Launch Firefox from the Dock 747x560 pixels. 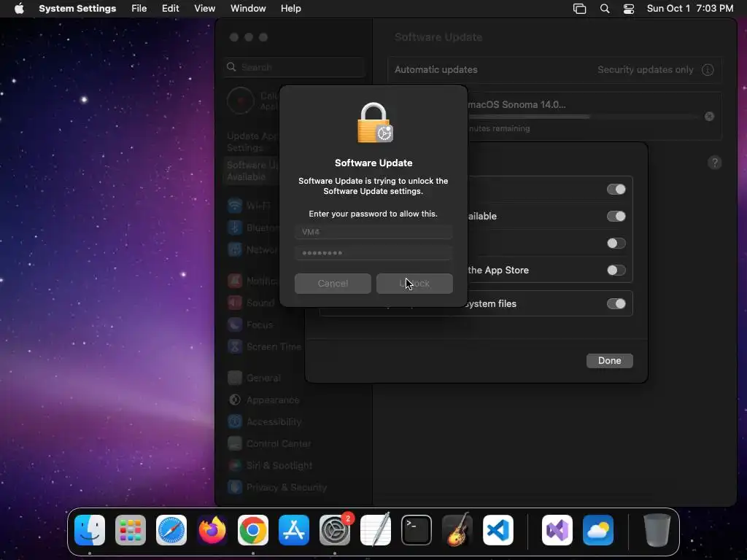212,530
